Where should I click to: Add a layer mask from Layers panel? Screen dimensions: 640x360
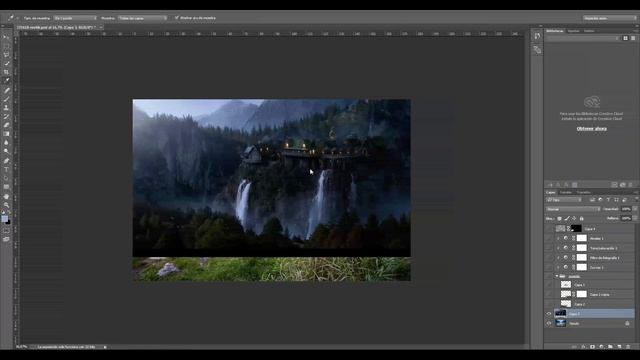[592, 347]
